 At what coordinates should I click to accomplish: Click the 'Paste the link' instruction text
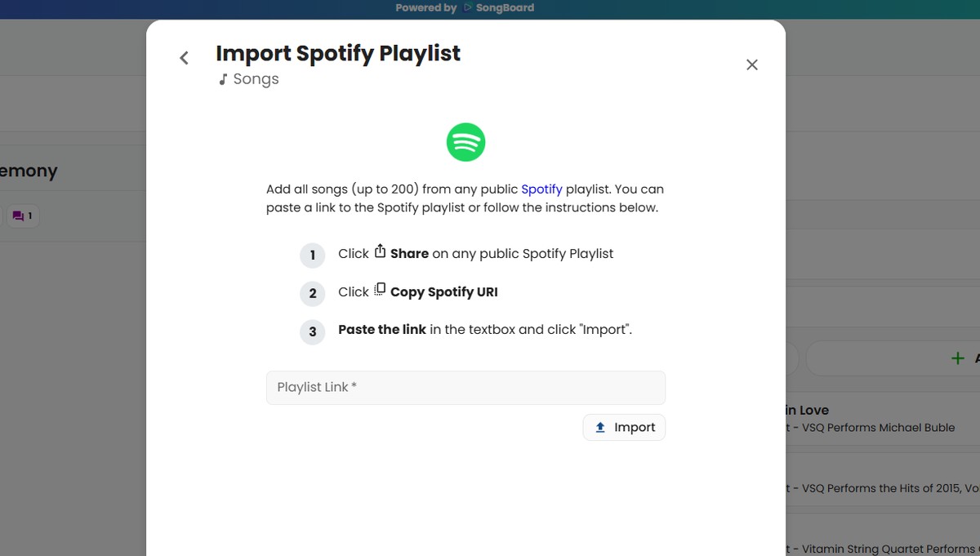click(x=382, y=330)
